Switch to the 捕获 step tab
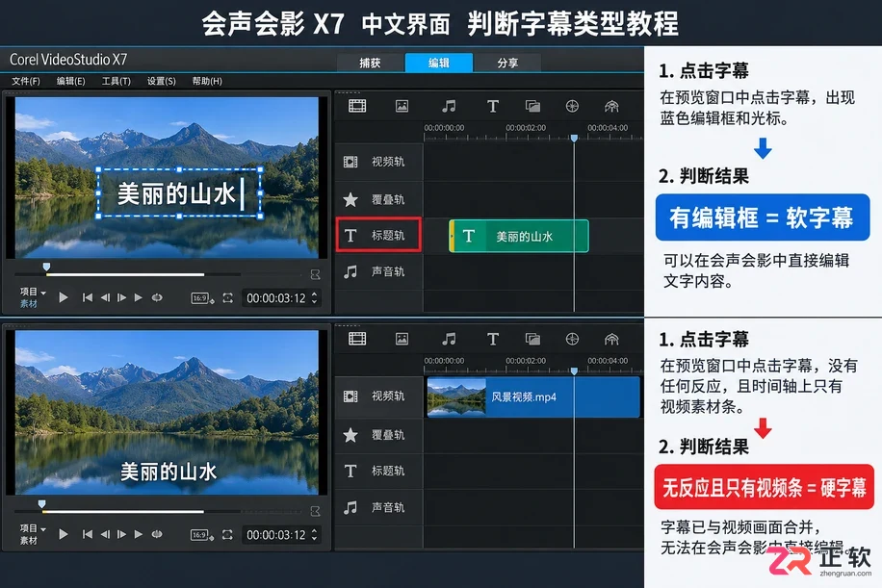The height and width of the screenshot is (588, 882). (370, 63)
